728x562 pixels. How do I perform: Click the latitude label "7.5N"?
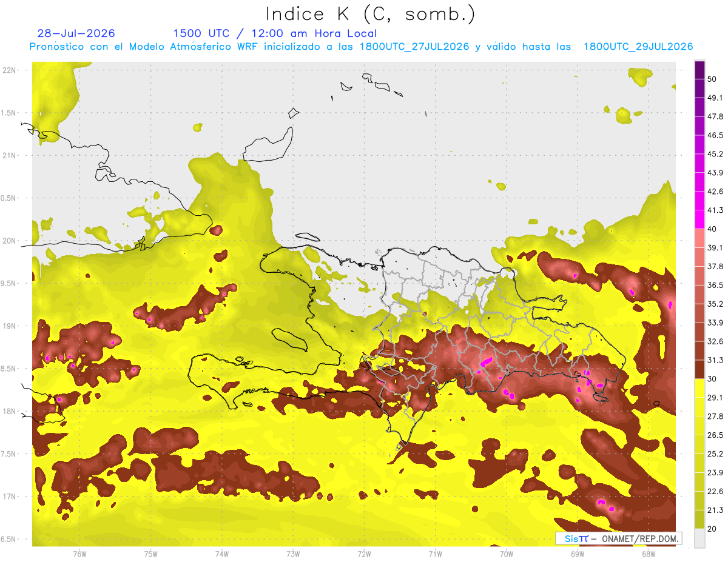click(x=9, y=454)
